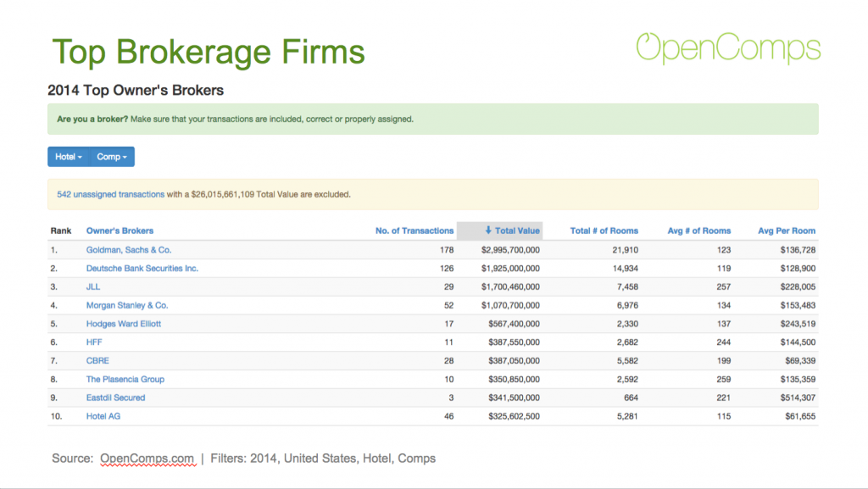The height and width of the screenshot is (489, 868).
Task: Select the filters text '2014, United States, Hotel, Comps'
Action: pos(342,458)
